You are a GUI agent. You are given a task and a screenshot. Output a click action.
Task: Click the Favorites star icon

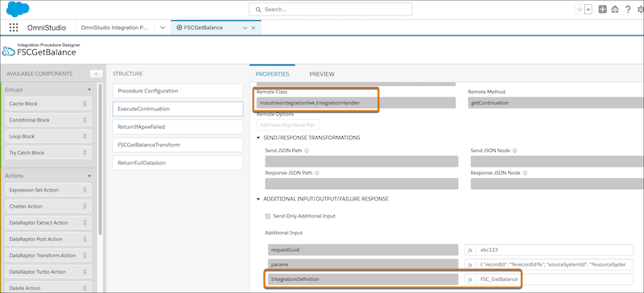pos(580,10)
